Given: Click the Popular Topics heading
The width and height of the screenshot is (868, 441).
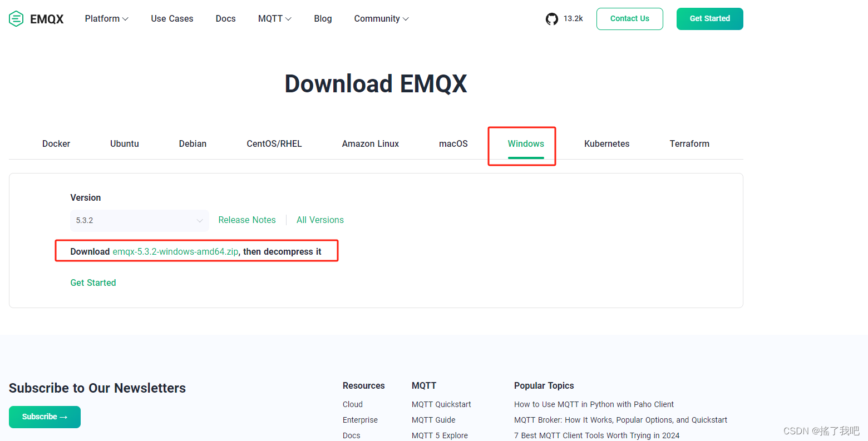Looking at the screenshot, I should click(x=544, y=386).
